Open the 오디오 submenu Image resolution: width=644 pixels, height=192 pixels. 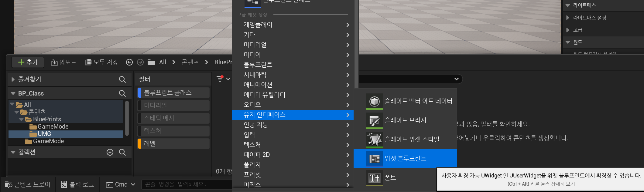(293, 105)
